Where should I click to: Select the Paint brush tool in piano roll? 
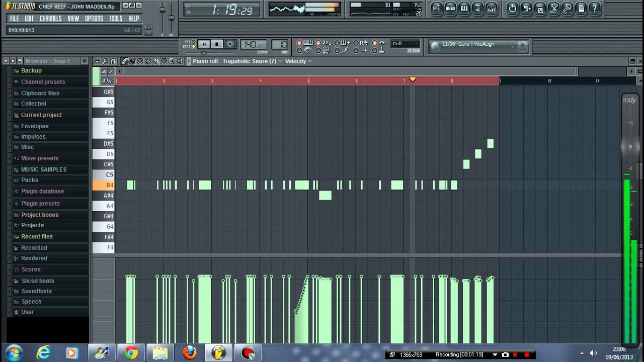click(132, 61)
